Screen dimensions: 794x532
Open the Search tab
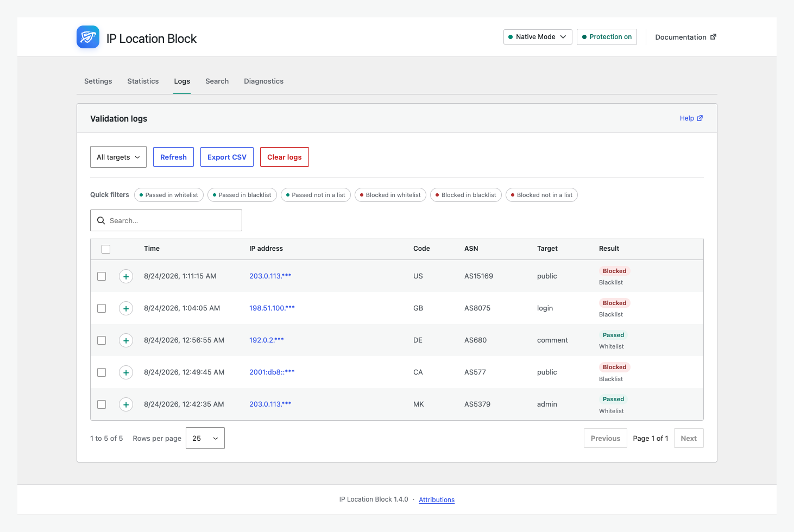217,81
